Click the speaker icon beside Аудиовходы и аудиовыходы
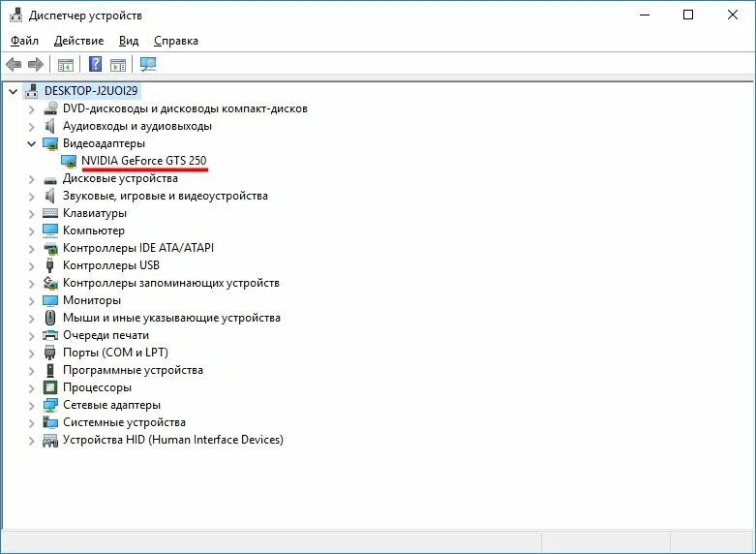Viewport: 756px width, 554px height. coord(50,126)
